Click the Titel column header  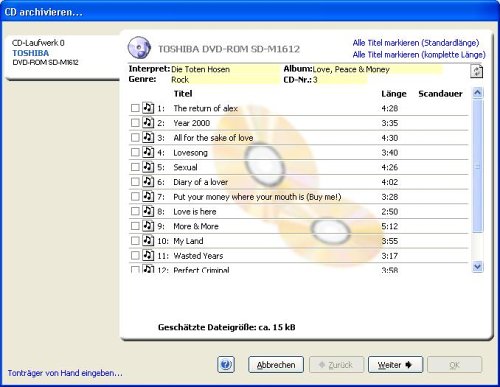pyautogui.click(x=183, y=94)
